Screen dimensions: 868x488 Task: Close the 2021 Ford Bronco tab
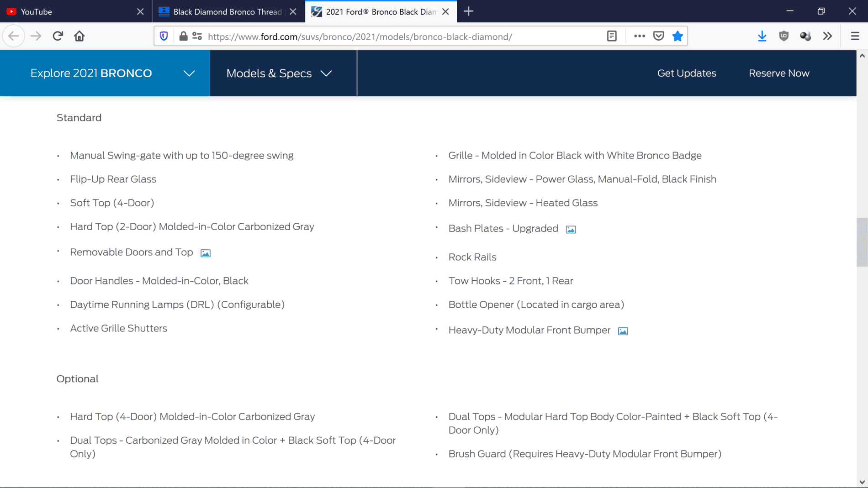click(x=445, y=11)
